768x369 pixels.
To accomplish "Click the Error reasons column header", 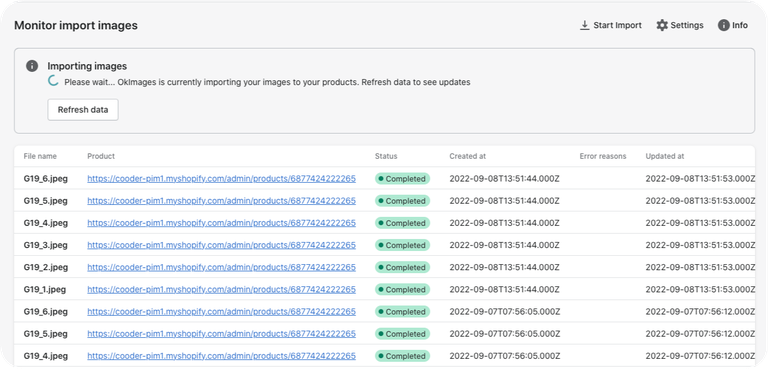I will click(603, 156).
